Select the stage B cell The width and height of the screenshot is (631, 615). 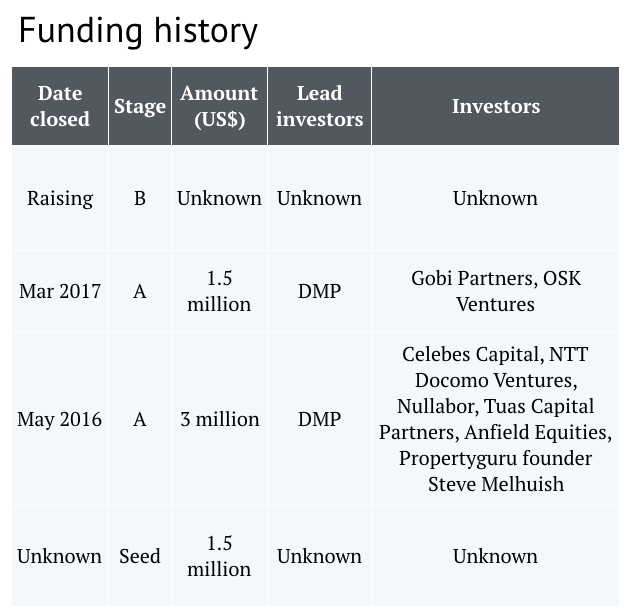coord(140,198)
